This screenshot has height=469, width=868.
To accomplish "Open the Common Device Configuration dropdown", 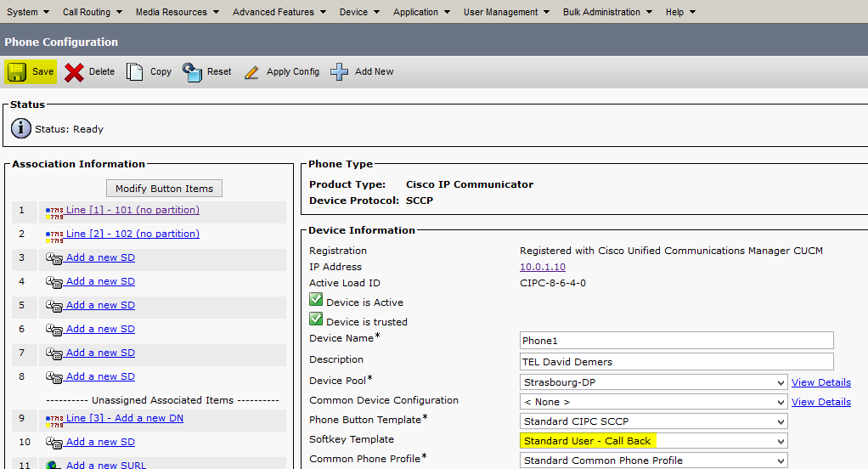I will pyautogui.click(x=653, y=402).
